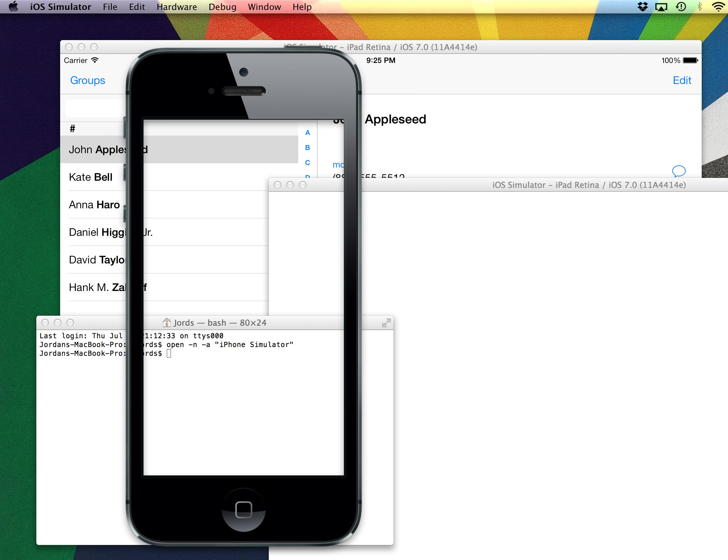Select Kate Bell contact
Viewport: 728px width, 560px height.
[x=91, y=177]
